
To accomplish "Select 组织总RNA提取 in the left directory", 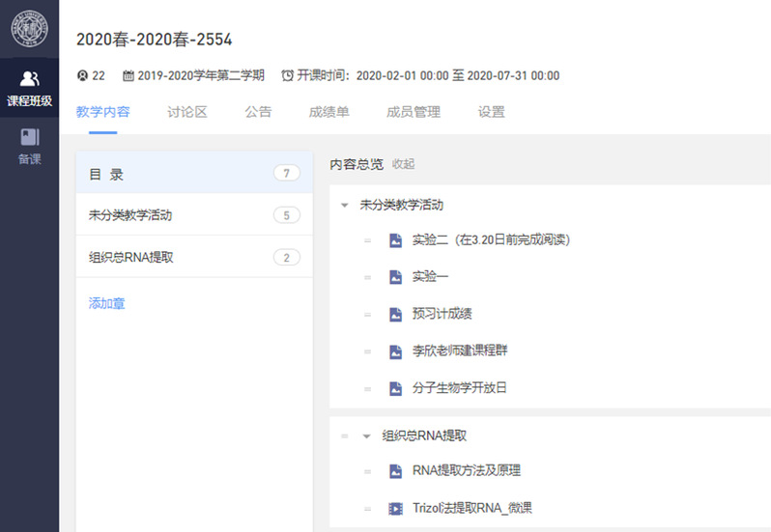I will [130, 258].
